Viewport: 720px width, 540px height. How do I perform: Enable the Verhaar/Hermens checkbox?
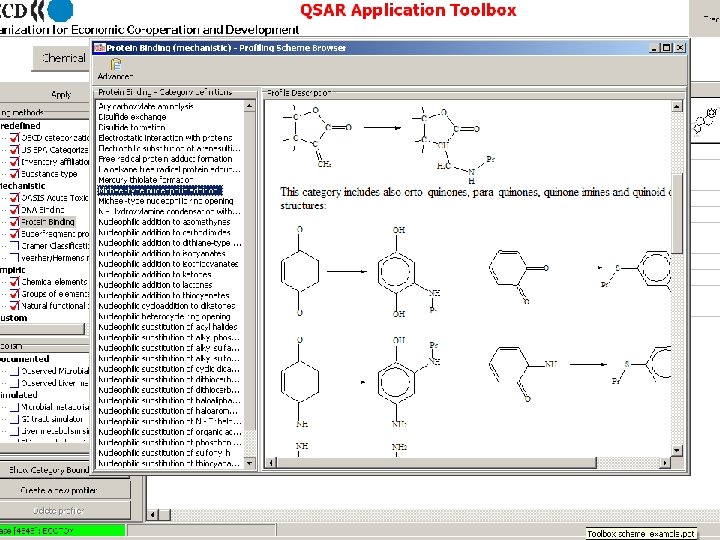point(15,258)
